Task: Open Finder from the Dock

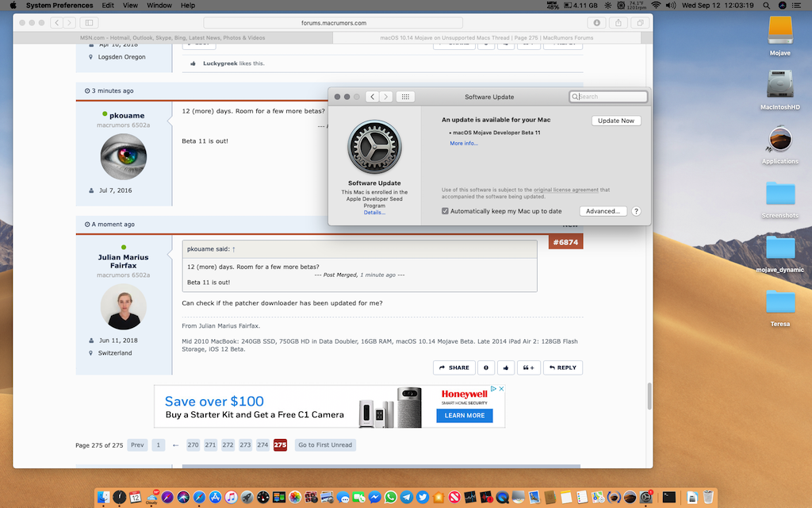Action: point(103,497)
